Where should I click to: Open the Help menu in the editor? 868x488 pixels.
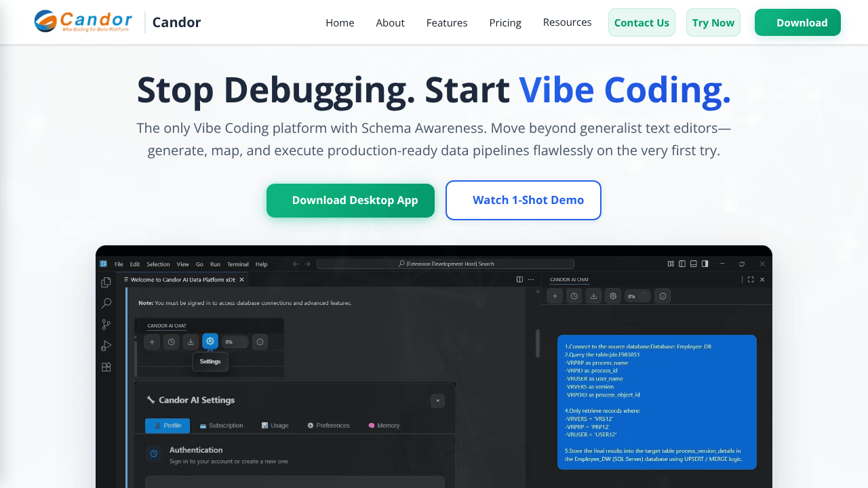pos(261,264)
